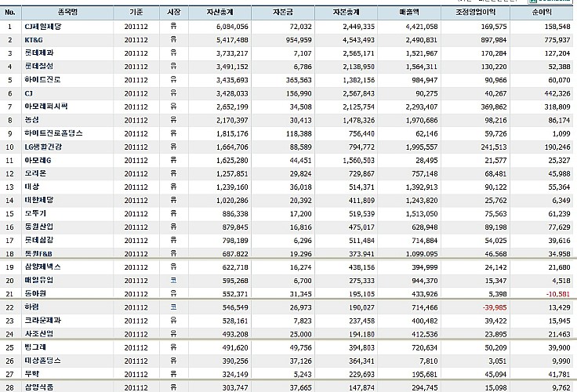Select the 코 market cell for 하림
Screen dimensions: 577x392
174,307
